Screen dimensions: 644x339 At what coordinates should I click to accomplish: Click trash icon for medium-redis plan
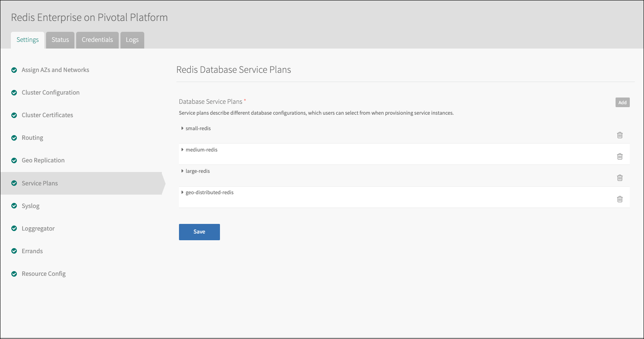pyautogui.click(x=620, y=156)
